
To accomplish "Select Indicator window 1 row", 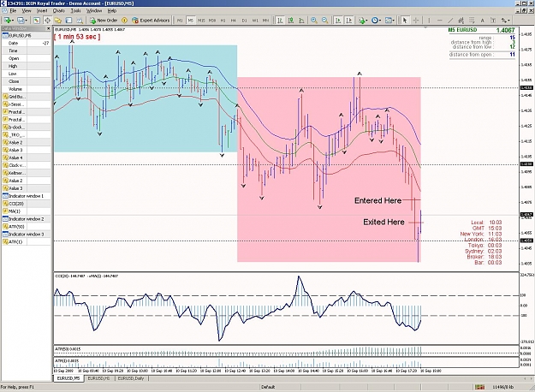I will click(27, 196).
